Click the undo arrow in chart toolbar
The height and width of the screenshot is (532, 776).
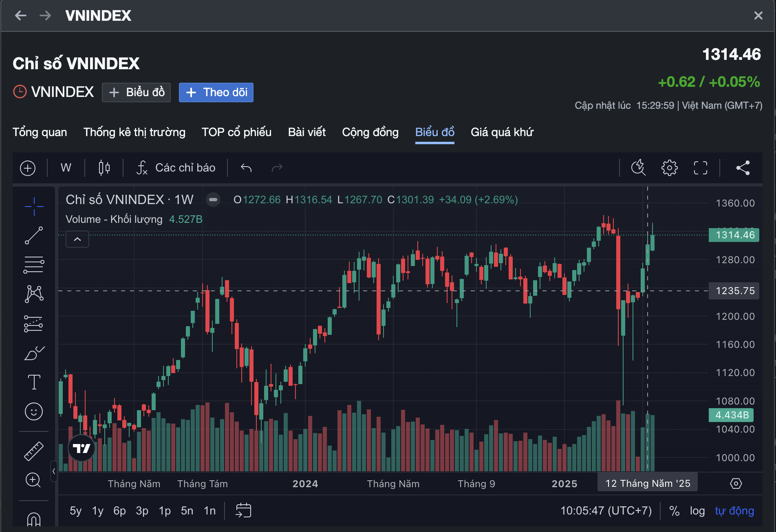(246, 167)
